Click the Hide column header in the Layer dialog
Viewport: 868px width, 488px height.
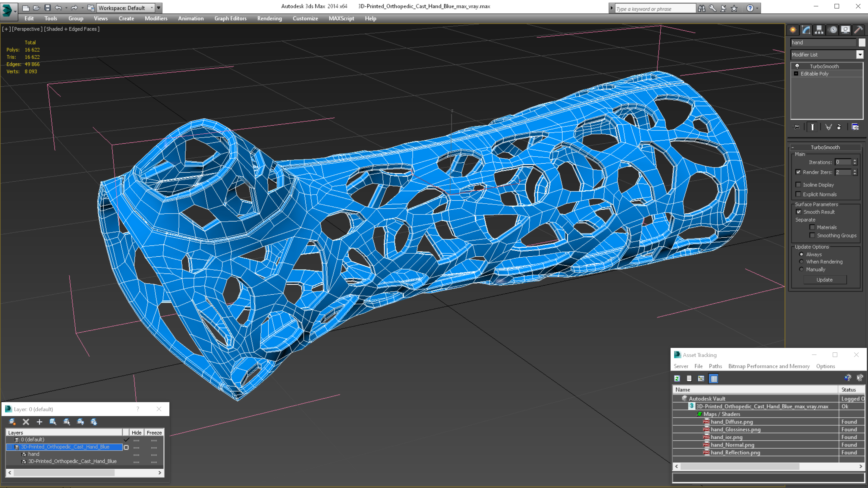137,433
